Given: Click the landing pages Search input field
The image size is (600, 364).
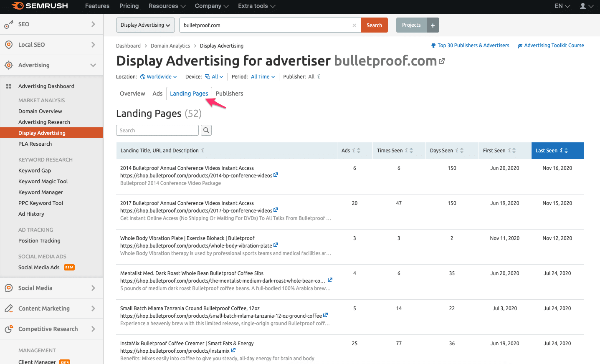Looking at the screenshot, I should [157, 130].
